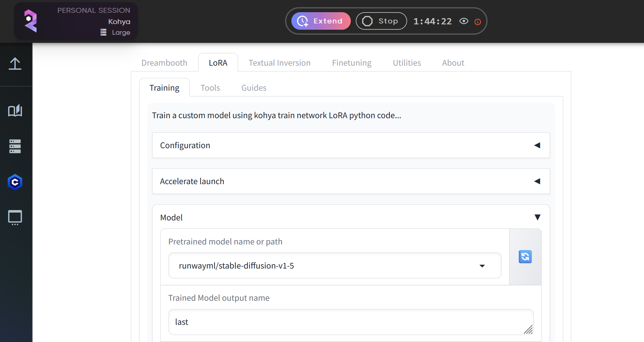This screenshot has height=342, width=644.
Task: Click the upload icon in the sidebar
Action: [x=15, y=64]
